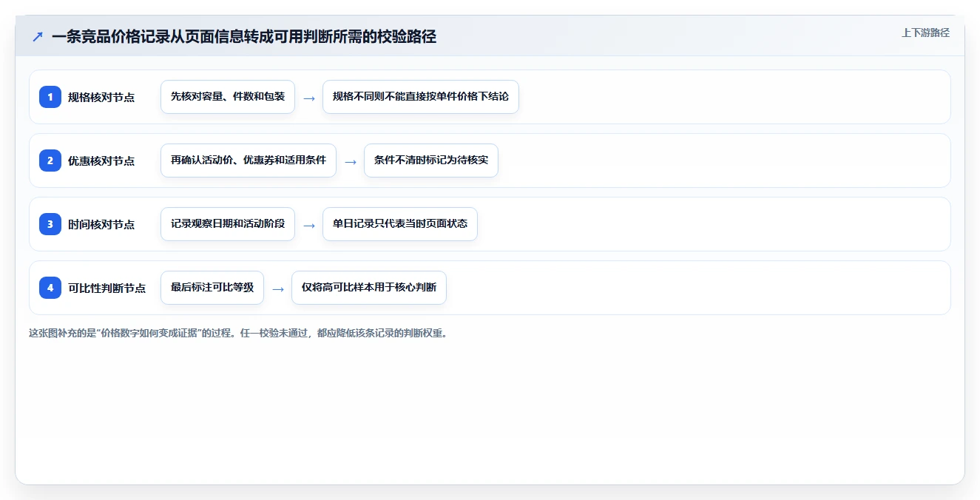Click the step number 3 badge
The image size is (980, 500).
(x=50, y=224)
